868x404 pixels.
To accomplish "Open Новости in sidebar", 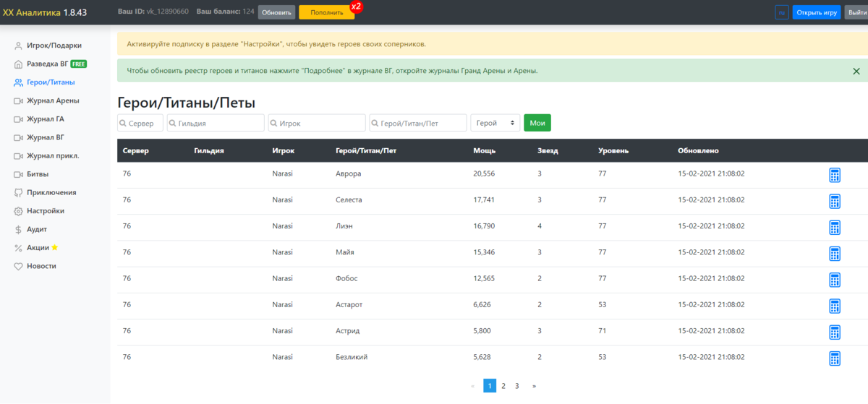I will 35,266.
